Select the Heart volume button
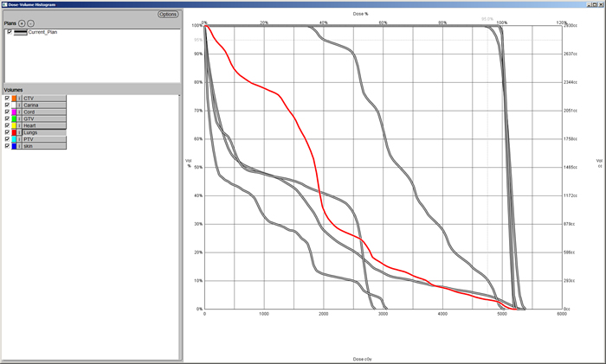 pos(43,125)
